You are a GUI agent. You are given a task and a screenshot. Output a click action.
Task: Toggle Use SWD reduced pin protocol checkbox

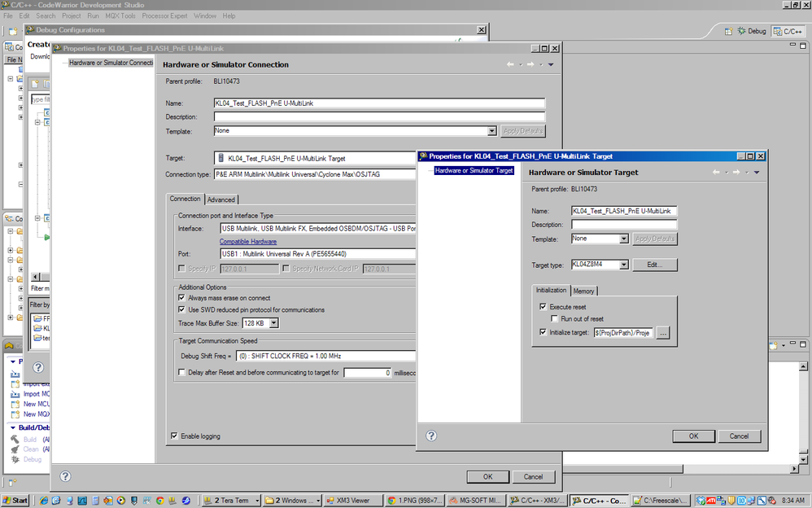coord(181,309)
